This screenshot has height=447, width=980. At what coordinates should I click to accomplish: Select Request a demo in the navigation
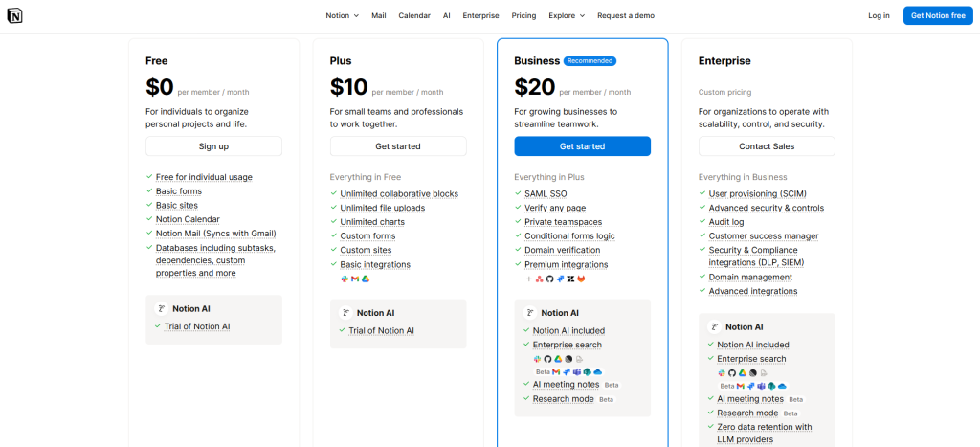click(626, 15)
